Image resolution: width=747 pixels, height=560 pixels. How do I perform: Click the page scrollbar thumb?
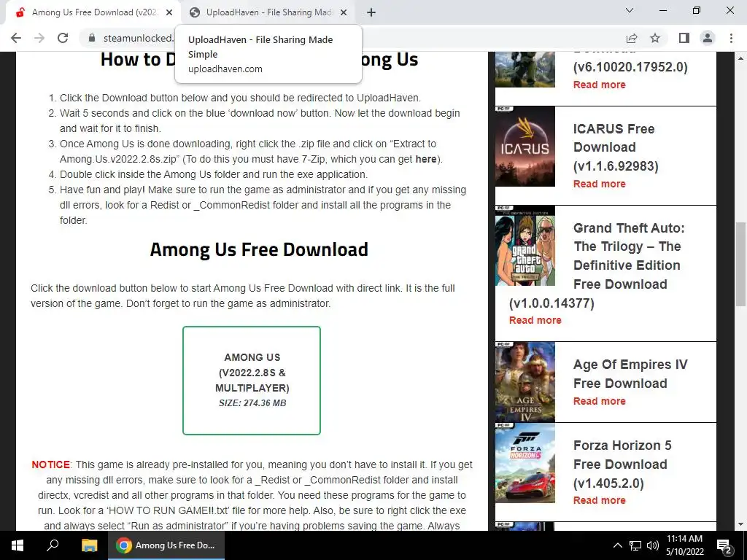[x=740, y=264]
